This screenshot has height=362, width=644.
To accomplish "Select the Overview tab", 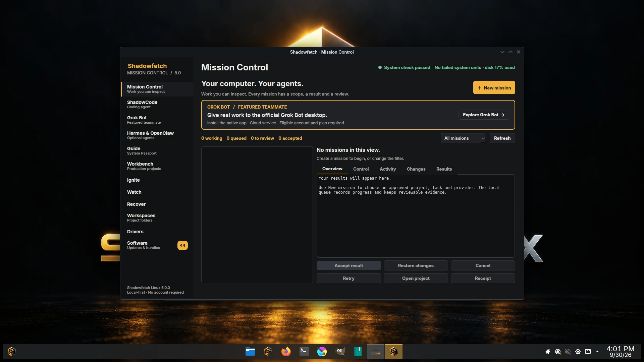I will tap(332, 169).
